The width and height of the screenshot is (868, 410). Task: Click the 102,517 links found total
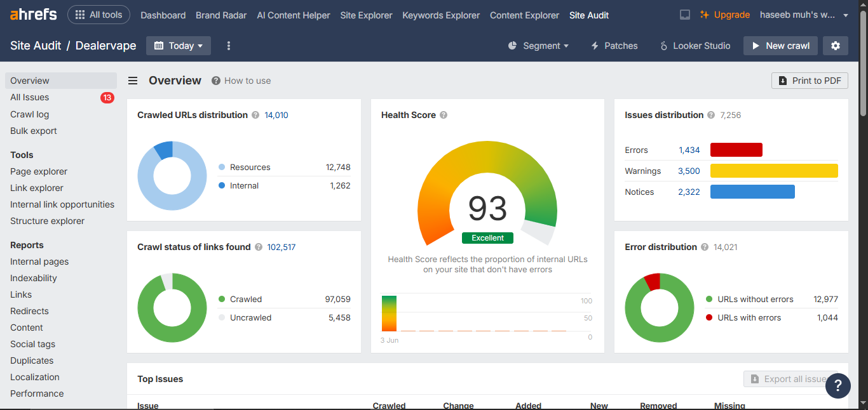point(281,247)
